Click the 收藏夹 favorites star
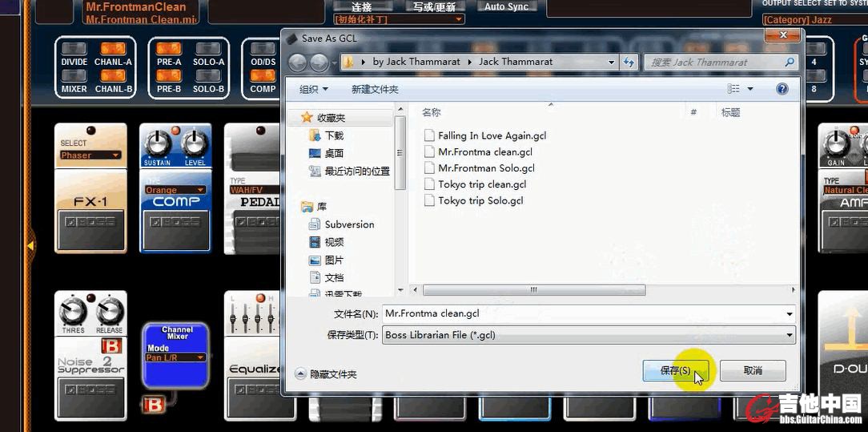This screenshot has width=868, height=432. (307, 117)
